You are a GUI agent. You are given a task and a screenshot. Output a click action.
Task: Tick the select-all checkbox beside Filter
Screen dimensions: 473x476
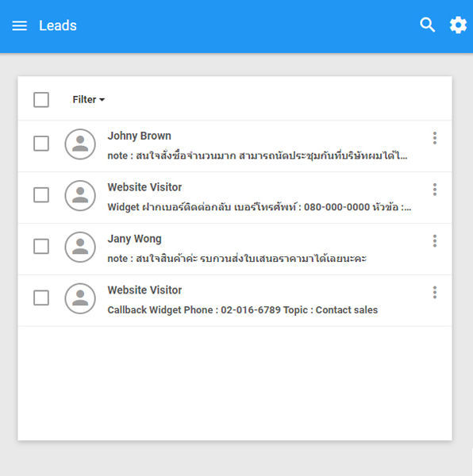pos(41,100)
